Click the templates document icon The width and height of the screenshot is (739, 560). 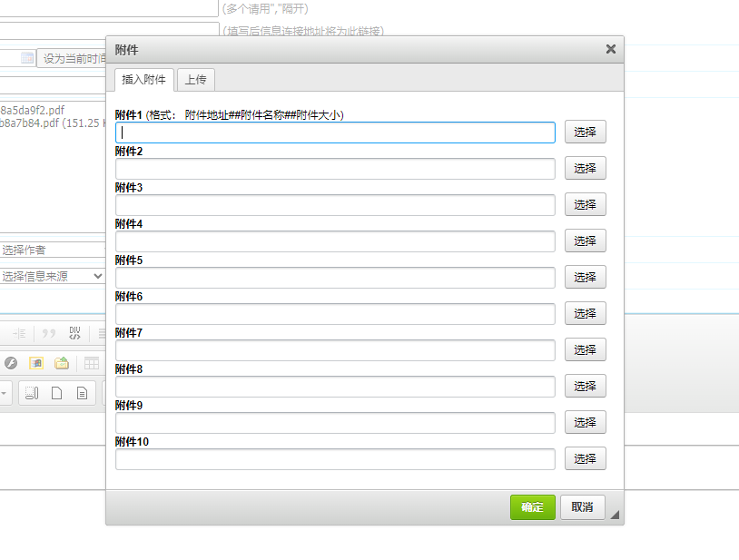click(82, 393)
